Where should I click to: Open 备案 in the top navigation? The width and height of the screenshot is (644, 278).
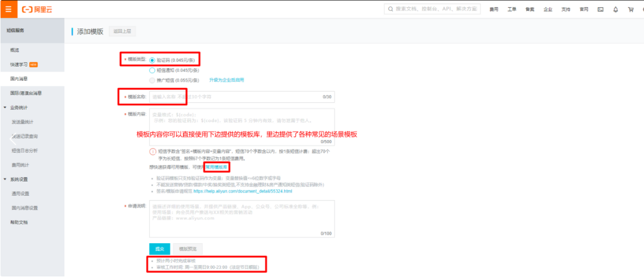(x=530, y=9)
